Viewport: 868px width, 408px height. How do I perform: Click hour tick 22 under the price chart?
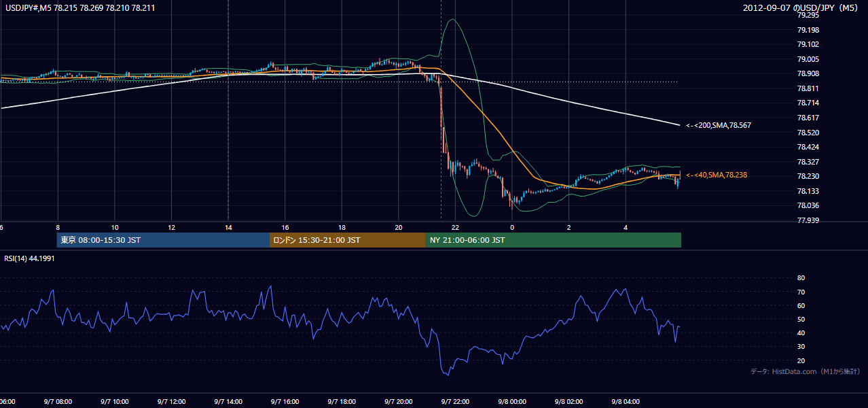click(x=455, y=227)
